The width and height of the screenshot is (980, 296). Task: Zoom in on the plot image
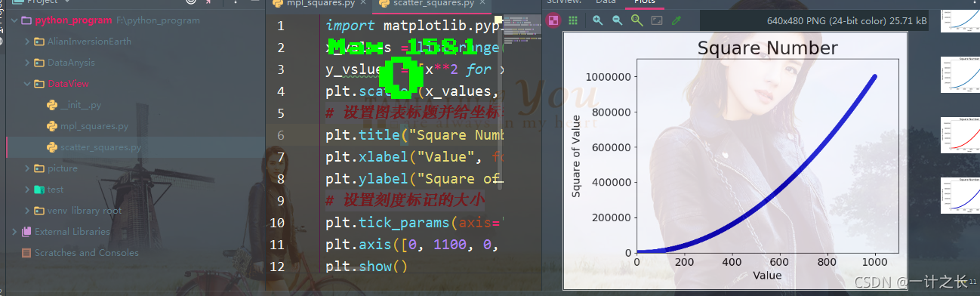coord(597,20)
